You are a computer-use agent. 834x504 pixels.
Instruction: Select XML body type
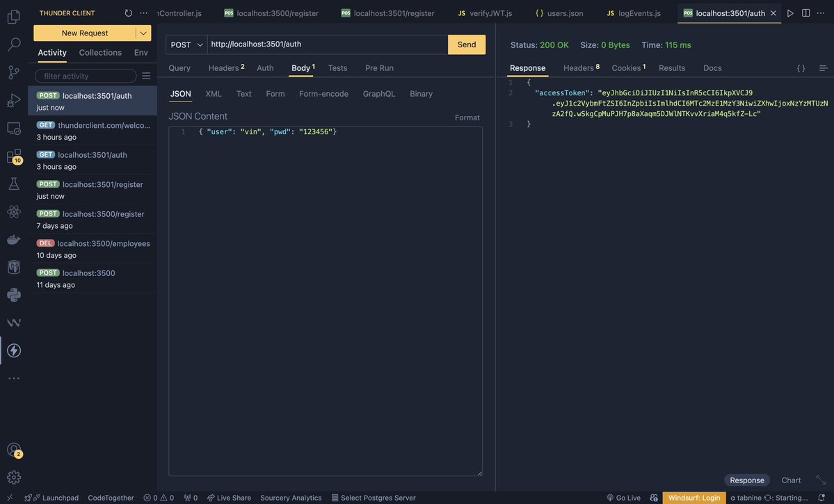(214, 94)
